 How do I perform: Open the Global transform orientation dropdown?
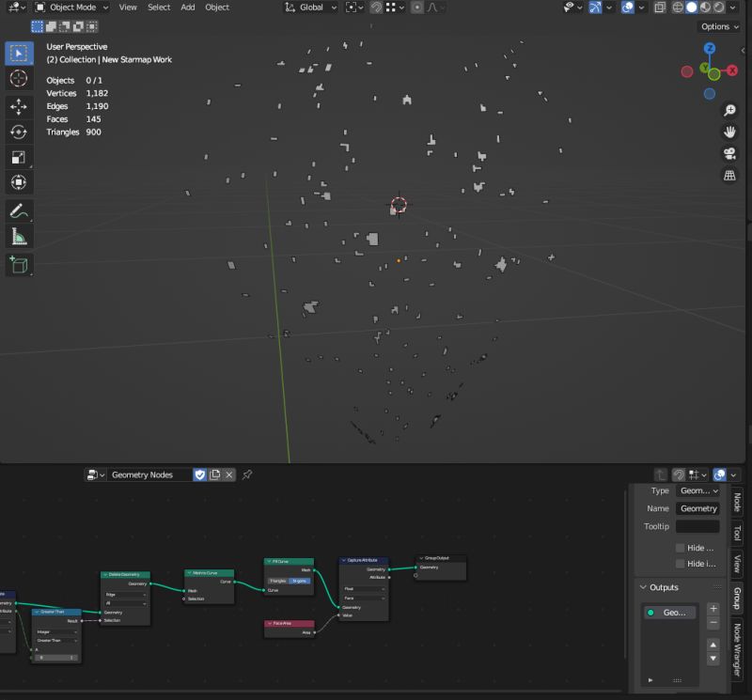pos(310,8)
